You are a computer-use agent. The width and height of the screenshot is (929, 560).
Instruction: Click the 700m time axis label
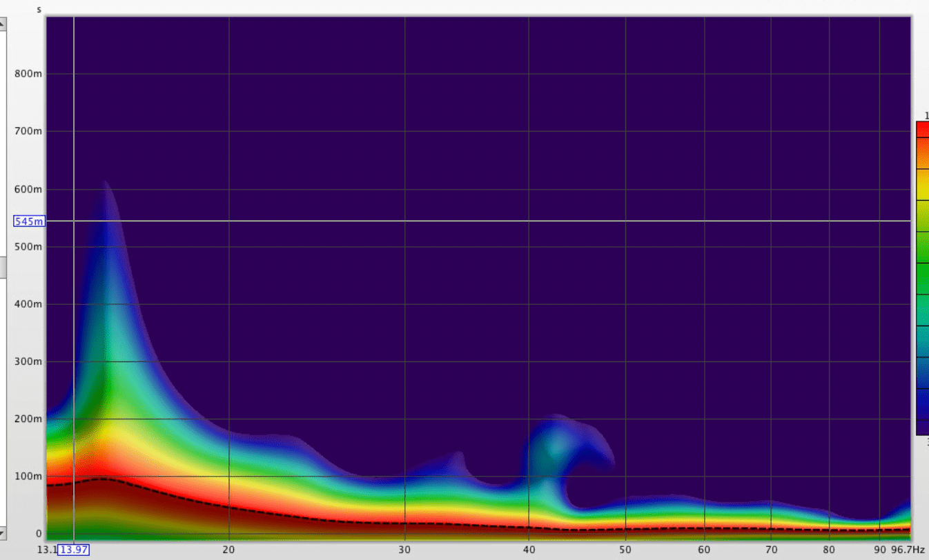point(29,131)
